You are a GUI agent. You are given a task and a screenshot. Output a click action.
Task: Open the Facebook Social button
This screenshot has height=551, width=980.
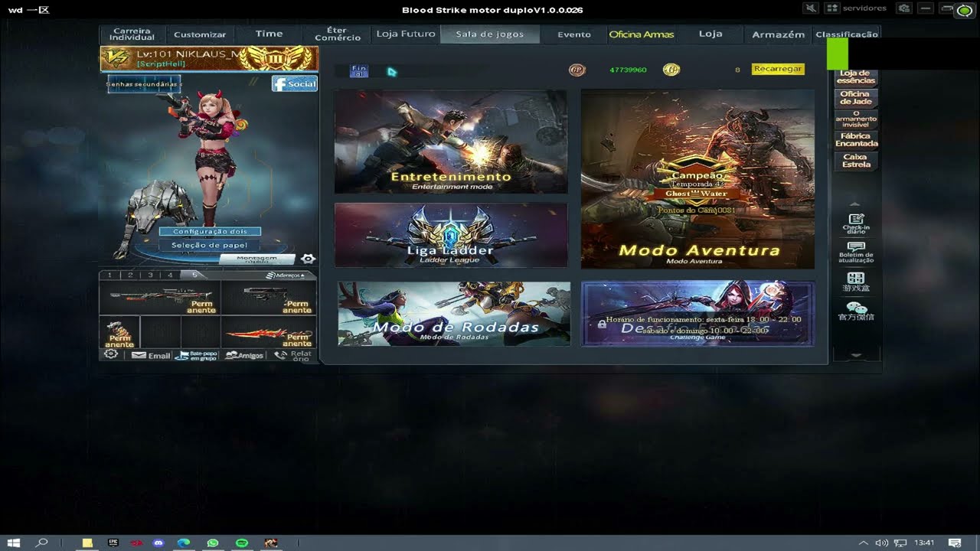click(295, 83)
